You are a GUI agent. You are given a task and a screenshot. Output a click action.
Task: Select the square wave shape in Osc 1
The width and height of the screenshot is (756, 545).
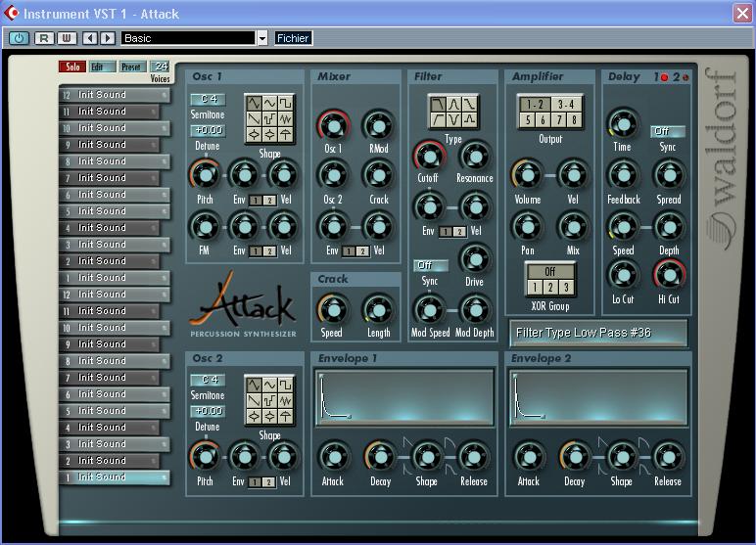pyautogui.click(x=285, y=103)
